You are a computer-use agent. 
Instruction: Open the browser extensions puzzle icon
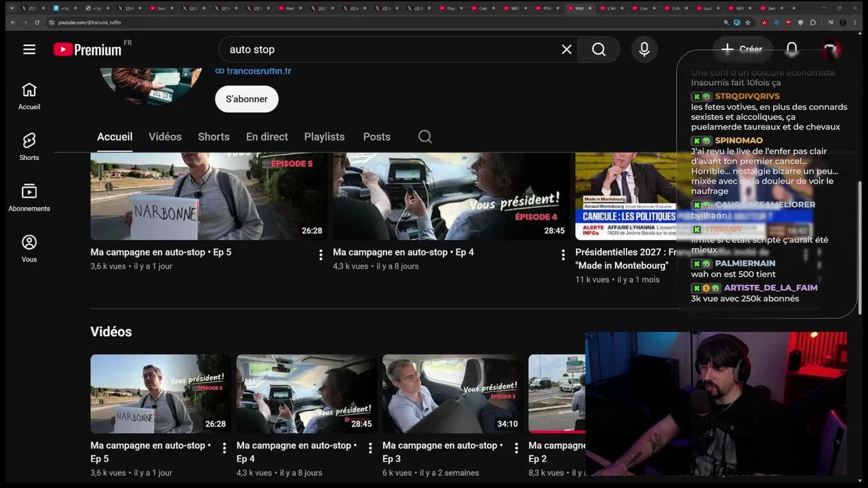click(812, 22)
